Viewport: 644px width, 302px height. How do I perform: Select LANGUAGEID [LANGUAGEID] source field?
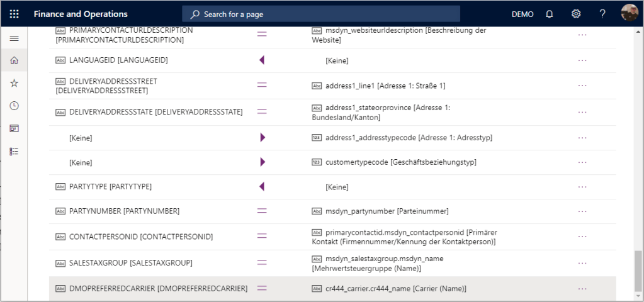(x=119, y=60)
